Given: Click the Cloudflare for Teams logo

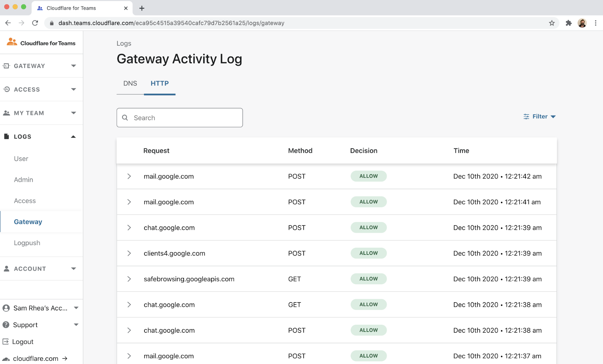Looking at the screenshot, I should pyautogui.click(x=41, y=43).
